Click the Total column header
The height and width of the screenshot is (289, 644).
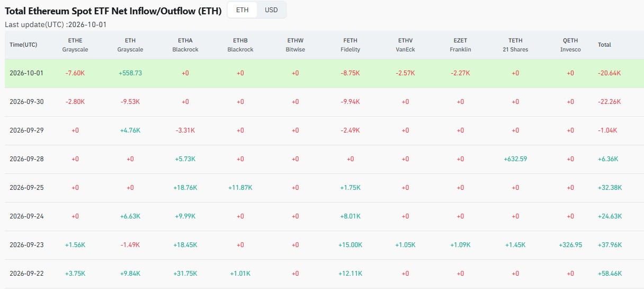[604, 45]
